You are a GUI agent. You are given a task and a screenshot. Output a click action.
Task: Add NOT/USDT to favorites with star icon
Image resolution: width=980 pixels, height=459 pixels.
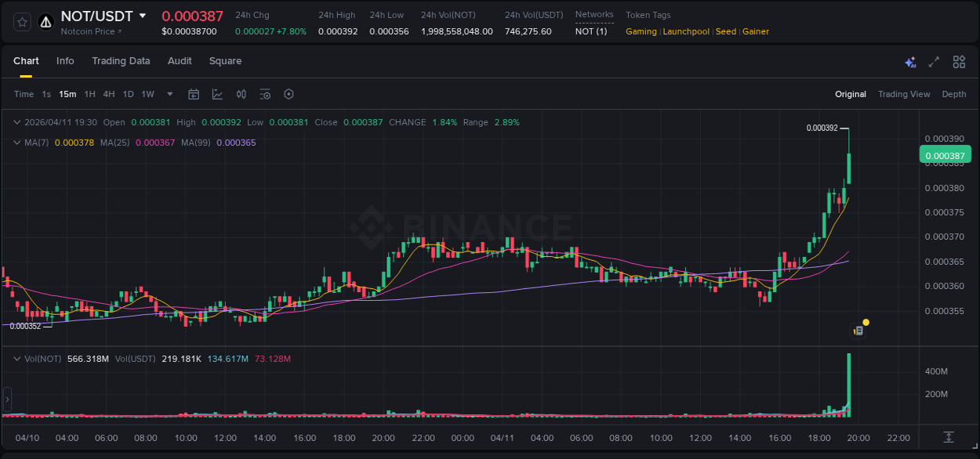[x=23, y=23]
